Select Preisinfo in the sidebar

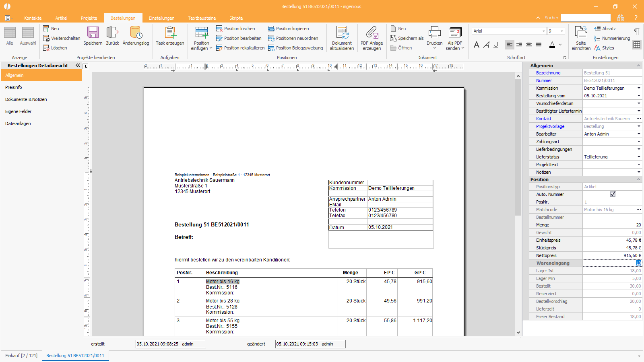41,87
